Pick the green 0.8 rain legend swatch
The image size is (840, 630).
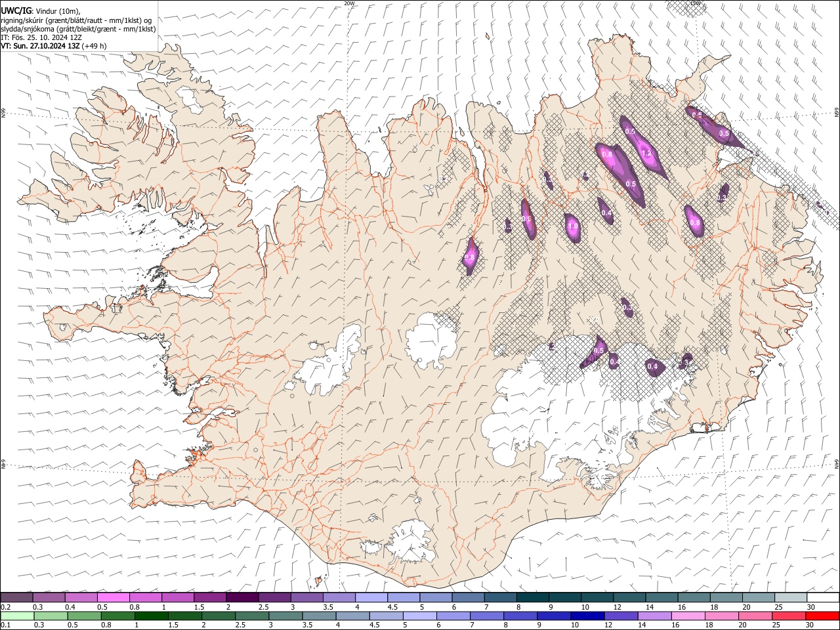(118, 616)
